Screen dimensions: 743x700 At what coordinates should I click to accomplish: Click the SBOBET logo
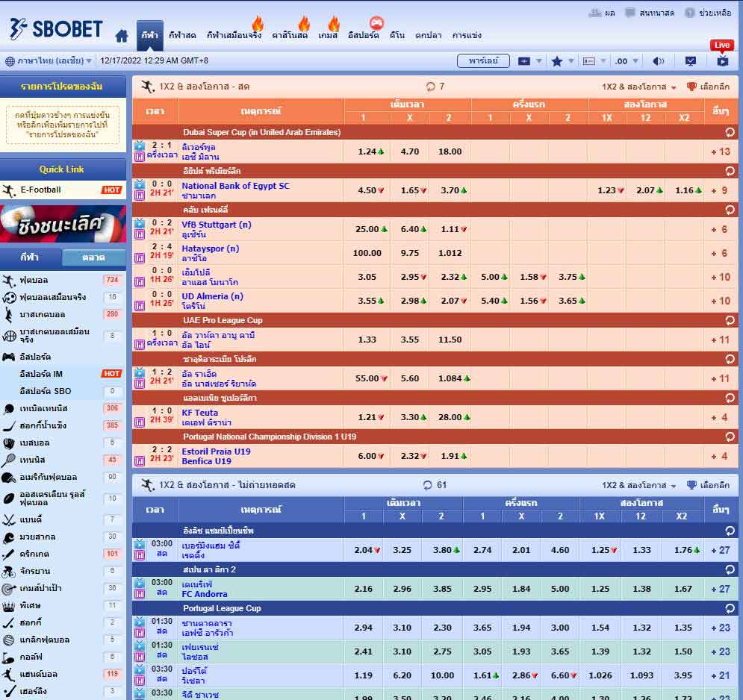pos(55,29)
